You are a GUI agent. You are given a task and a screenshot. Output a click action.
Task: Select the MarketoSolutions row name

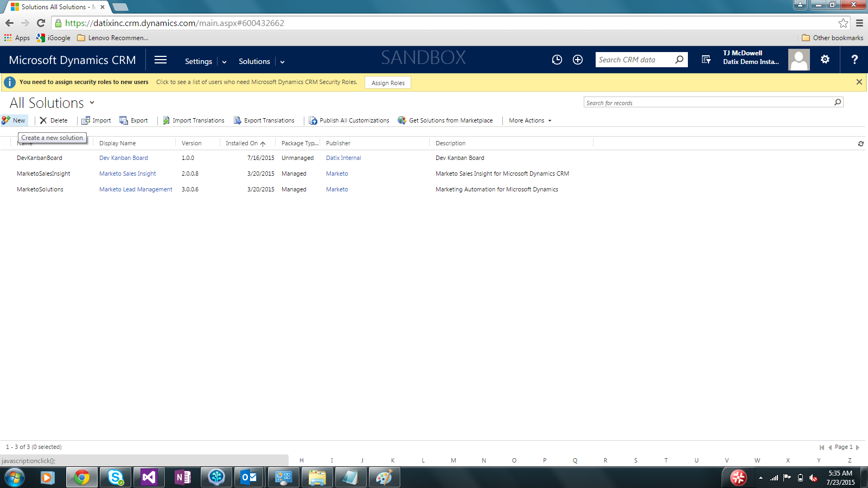(x=40, y=189)
